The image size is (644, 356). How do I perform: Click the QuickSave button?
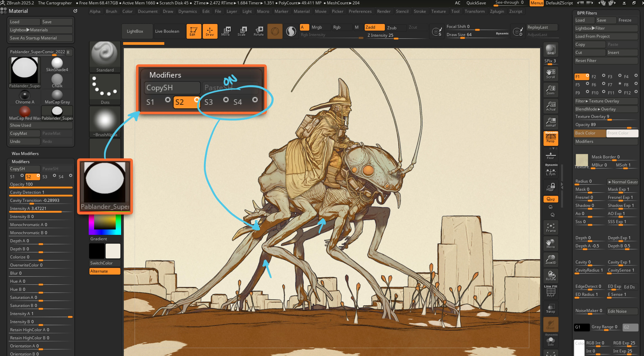[476, 3]
